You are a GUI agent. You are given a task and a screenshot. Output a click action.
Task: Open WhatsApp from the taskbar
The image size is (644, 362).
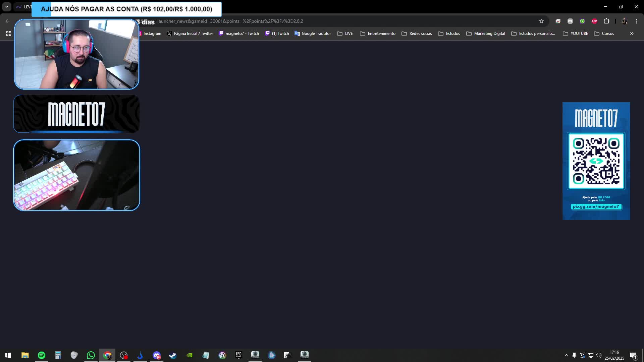tap(91, 355)
